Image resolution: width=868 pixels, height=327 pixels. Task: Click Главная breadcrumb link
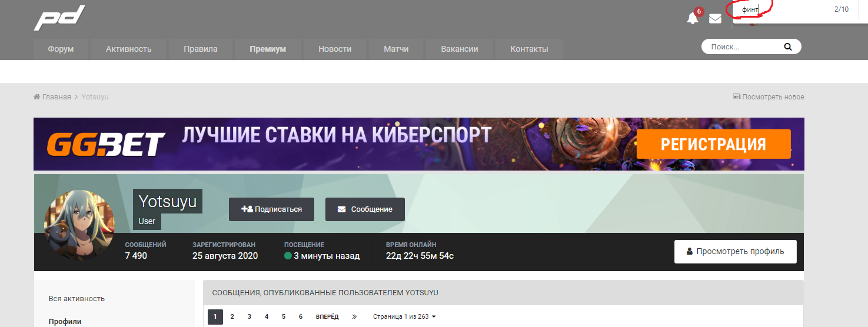pos(56,96)
